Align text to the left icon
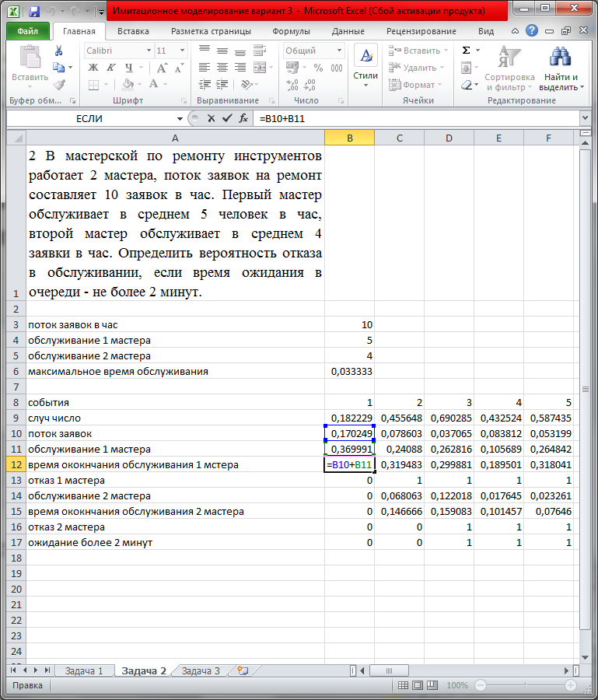Viewport: 598px width, 700px height. point(204,68)
